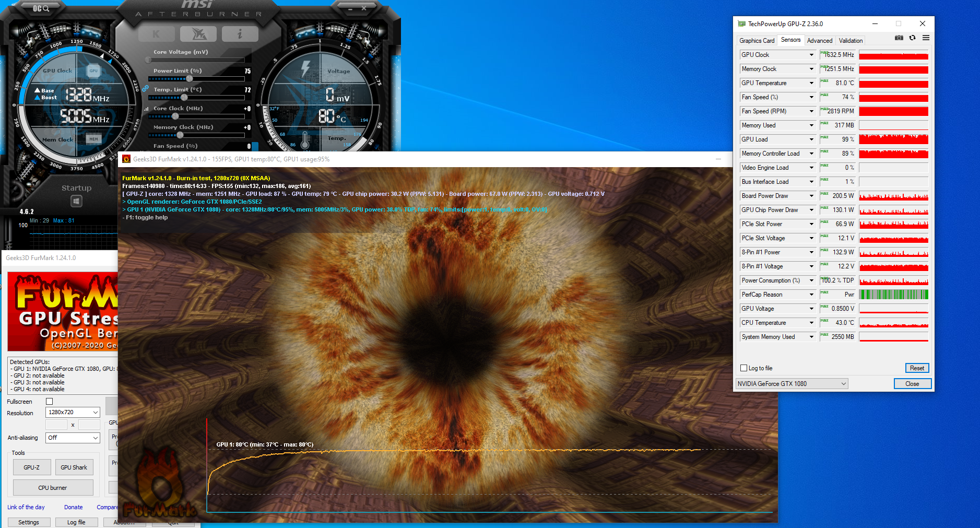980x528 pixels.
Task: Click the Reset button in GPU-Z
Action: tap(917, 368)
